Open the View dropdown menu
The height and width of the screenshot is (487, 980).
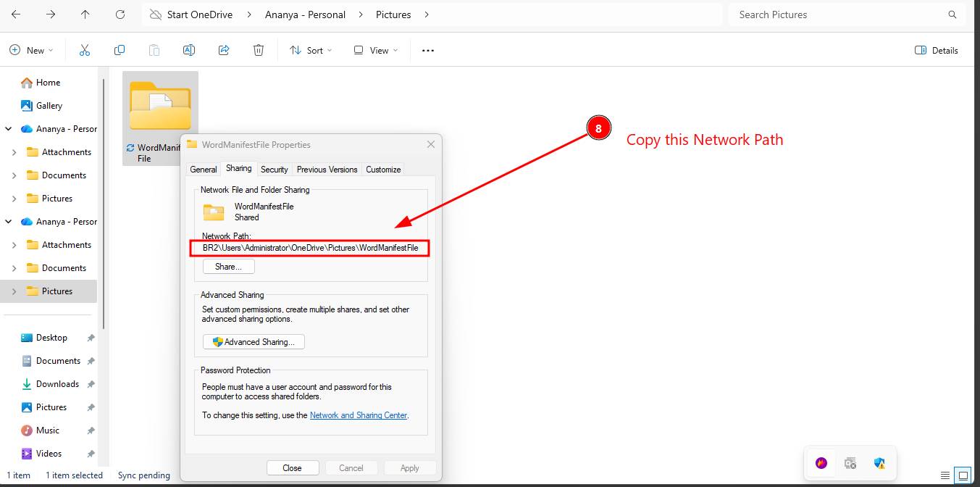click(375, 50)
